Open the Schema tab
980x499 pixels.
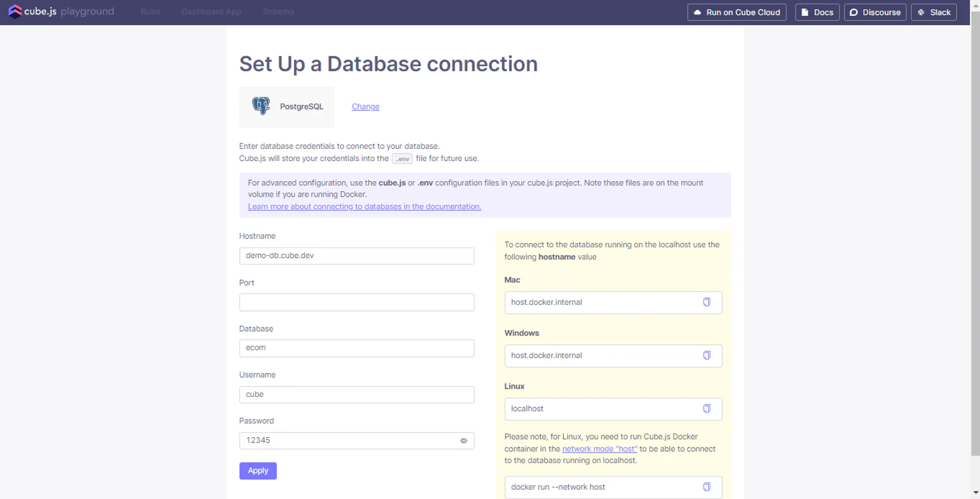(x=279, y=12)
